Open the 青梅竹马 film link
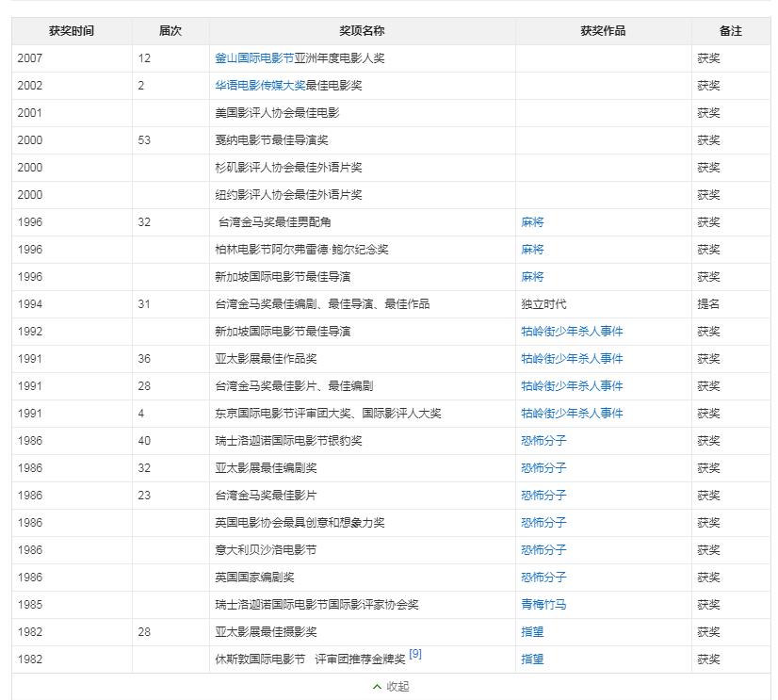The height and width of the screenshot is (700, 778). click(542, 605)
